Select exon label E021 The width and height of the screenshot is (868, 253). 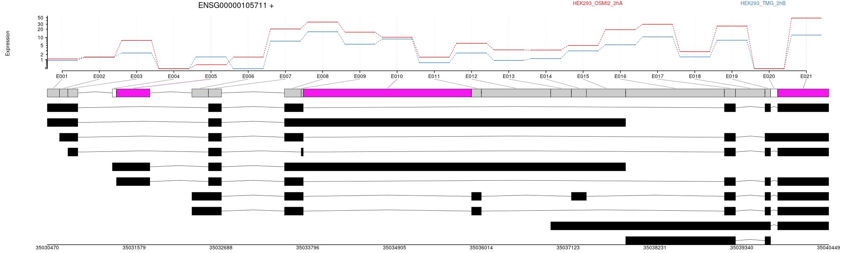806,76
